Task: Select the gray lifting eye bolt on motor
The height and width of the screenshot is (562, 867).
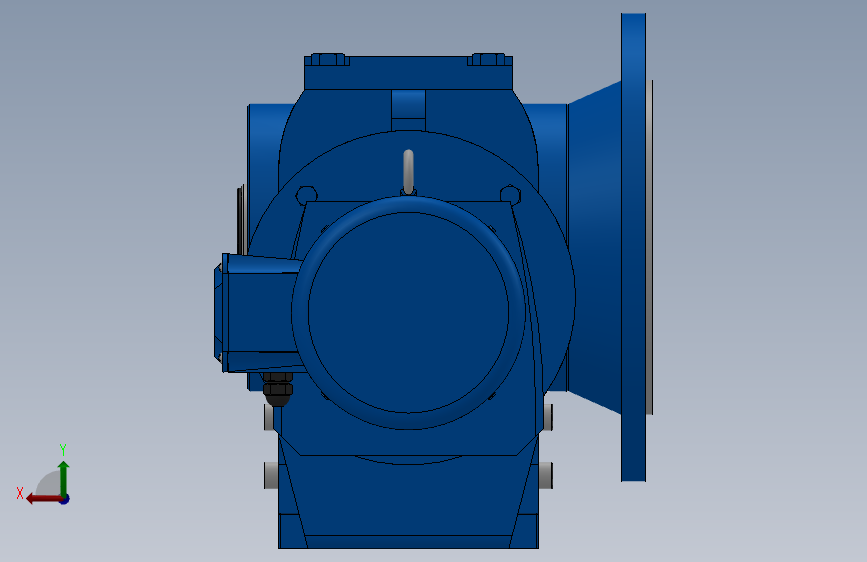Action: point(409,172)
